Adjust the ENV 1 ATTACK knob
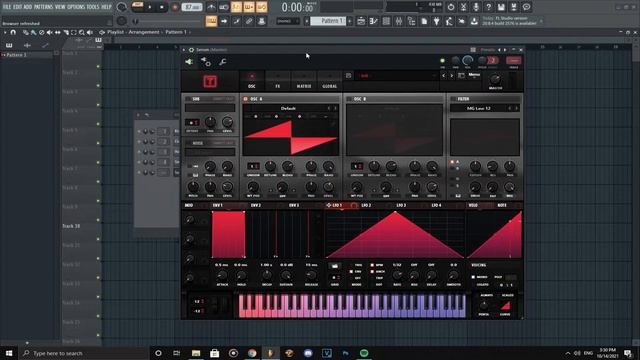640x360 pixels. (222, 275)
